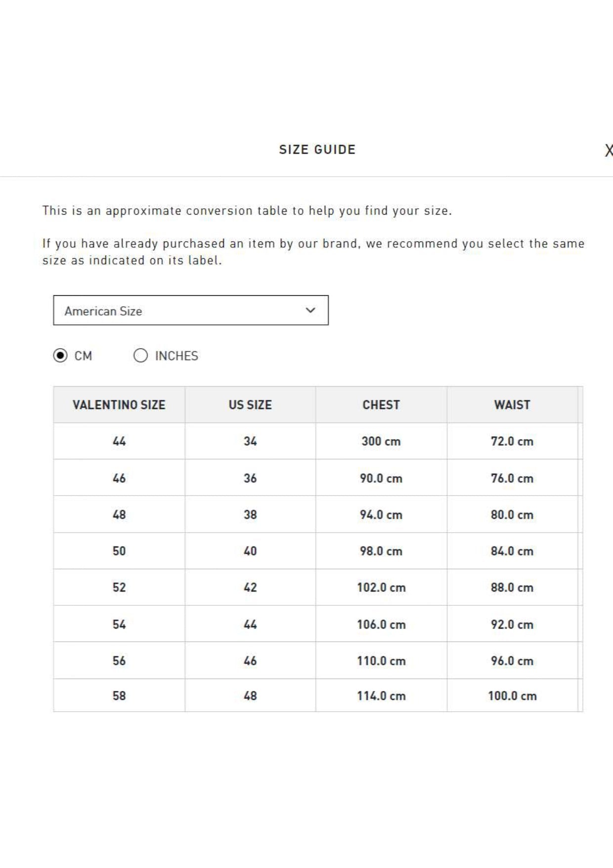Select the INCHES radio button
The height and width of the screenshot is (868, 613).
click(140, 356)
